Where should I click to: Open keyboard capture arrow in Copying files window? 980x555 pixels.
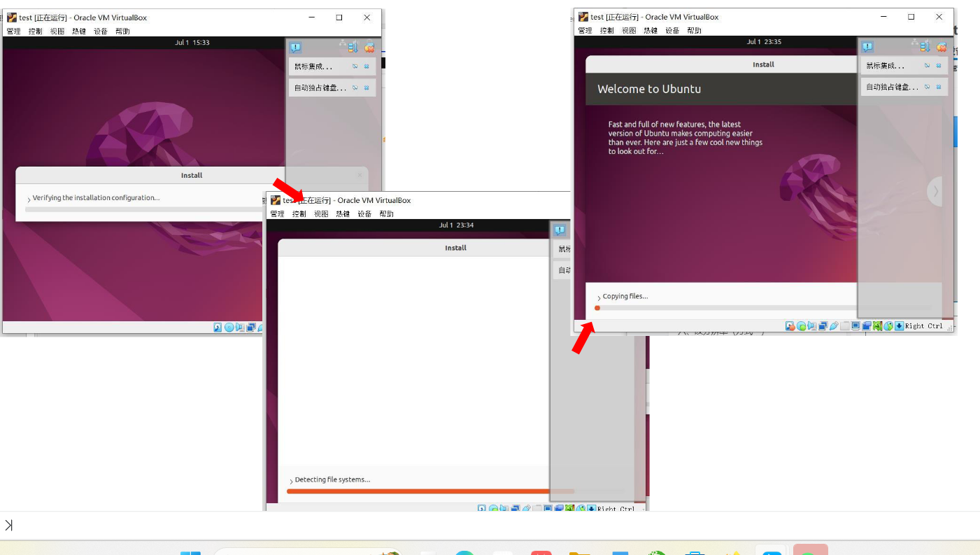(x=899, y=326)
